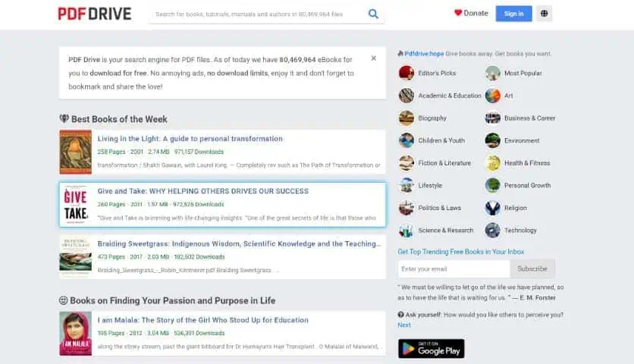Open the Biography text link

pos(432,118)
